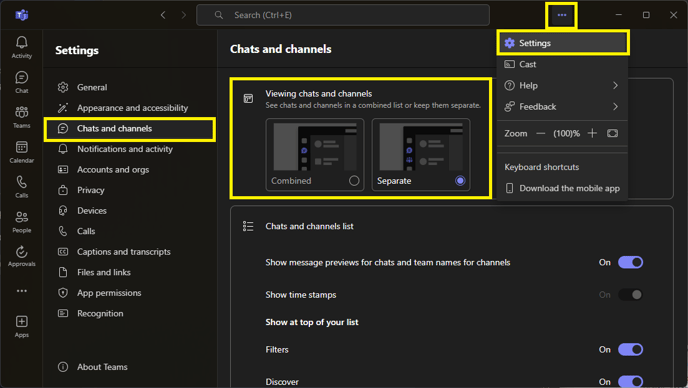Open the Calendar app

(22, 152)
